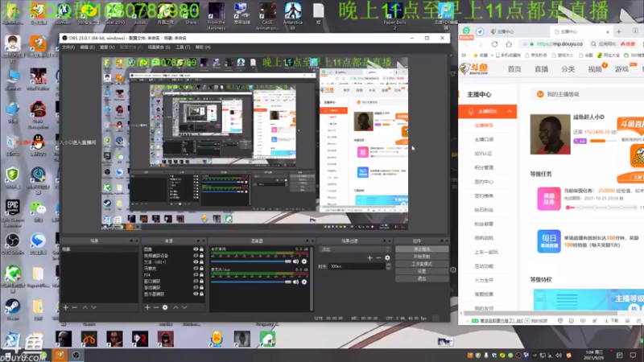Remove scene with minus icon in Scenes panel

point(74,307)
